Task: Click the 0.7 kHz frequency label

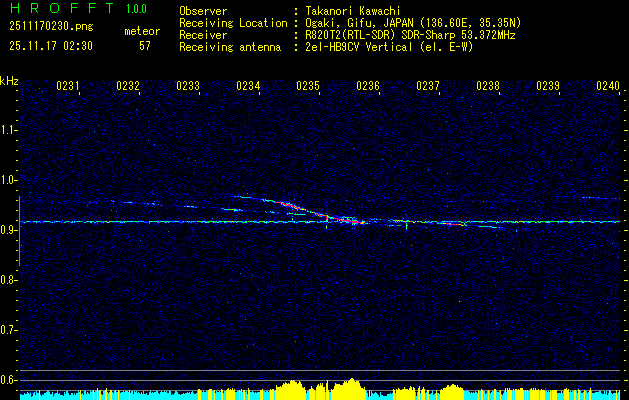Action: 9,329
